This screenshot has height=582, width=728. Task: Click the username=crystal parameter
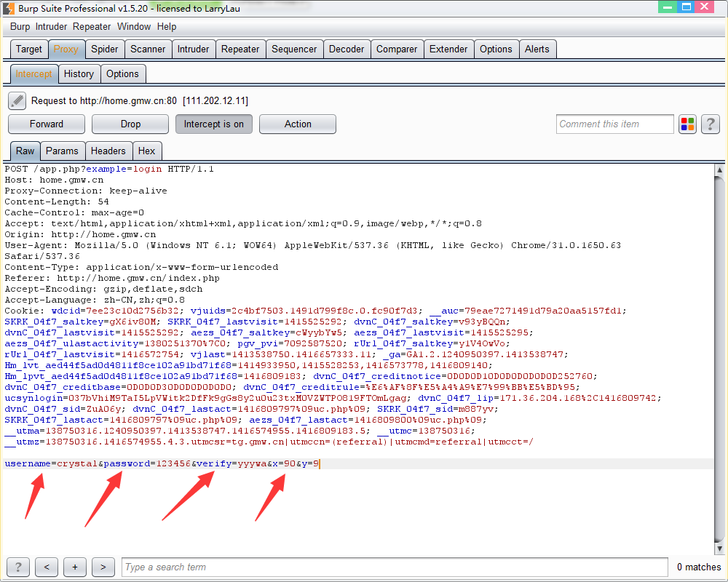point(51,463)
